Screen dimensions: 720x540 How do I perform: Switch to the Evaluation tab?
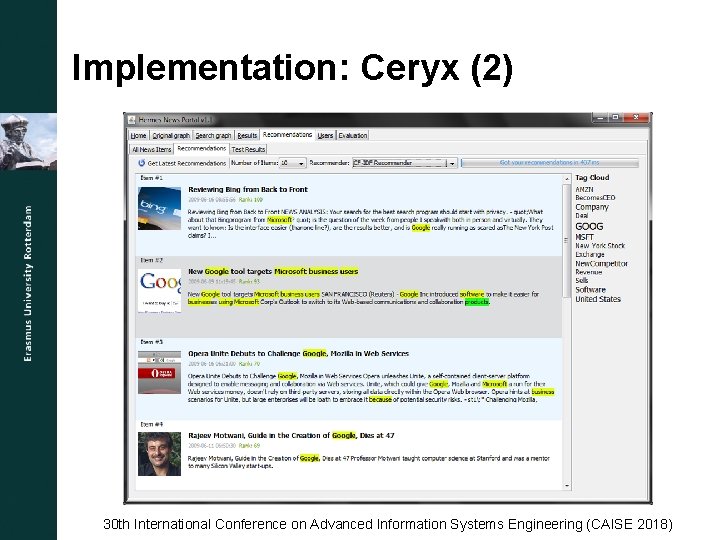coord(353,135)
